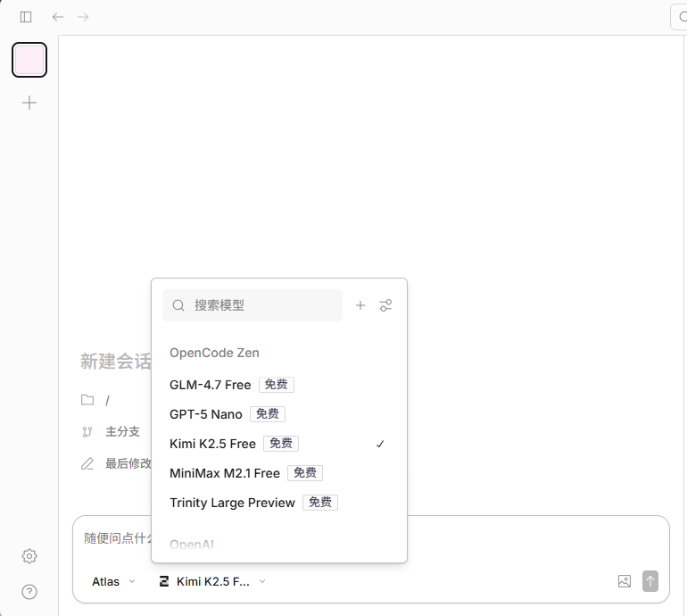Open settings gear in sidebar

pos(29,556)
